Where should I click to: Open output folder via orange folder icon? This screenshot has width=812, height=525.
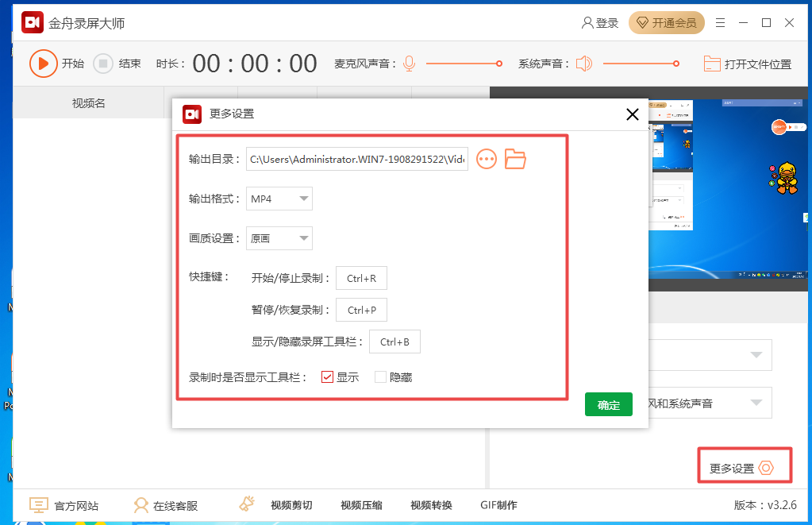tap(516, 159)
